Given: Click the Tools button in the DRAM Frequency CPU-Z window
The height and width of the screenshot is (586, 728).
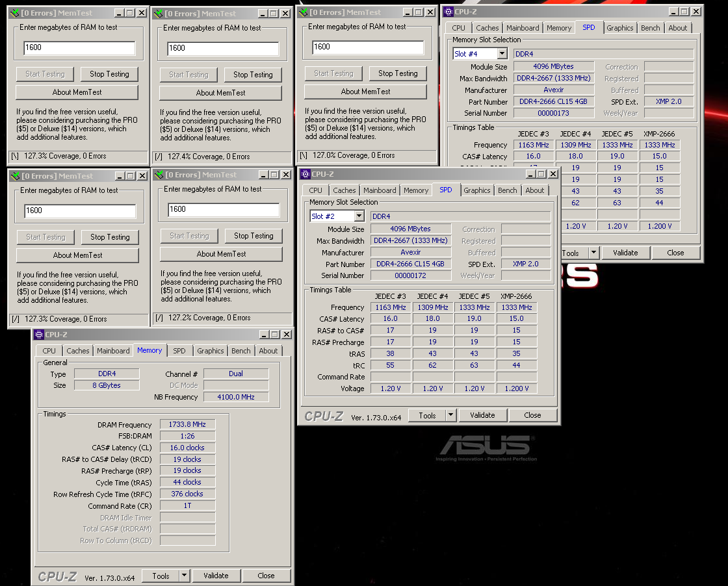Looking at the screenshot, I should coord(161,576).
